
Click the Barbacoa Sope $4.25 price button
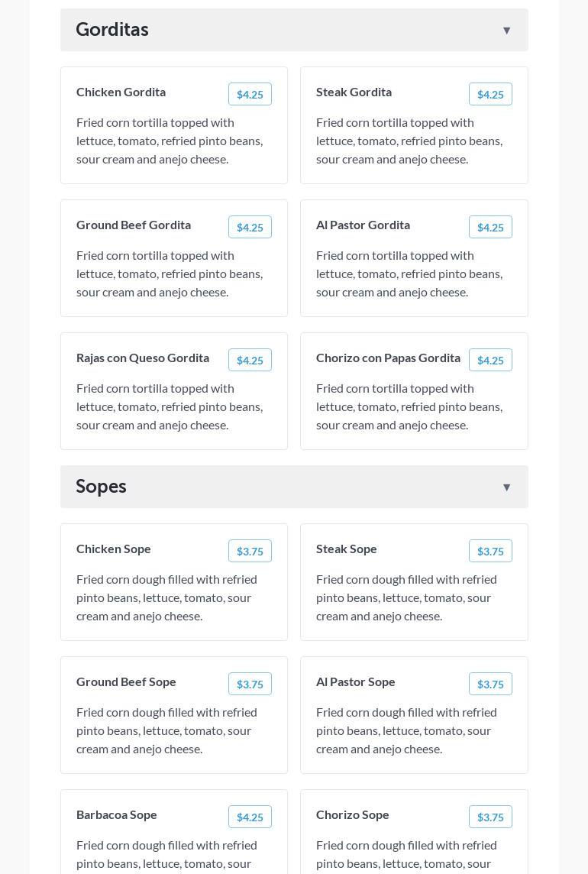(250, 817)
